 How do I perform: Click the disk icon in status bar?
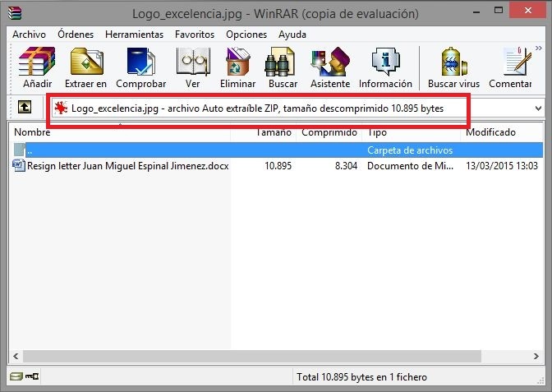pos(16,376)
